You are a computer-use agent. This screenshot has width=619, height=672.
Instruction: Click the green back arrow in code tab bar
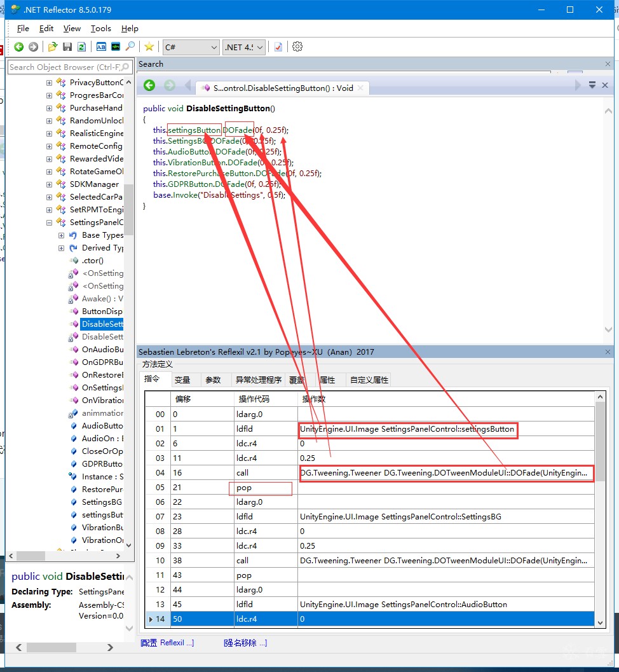coord(149,86)
